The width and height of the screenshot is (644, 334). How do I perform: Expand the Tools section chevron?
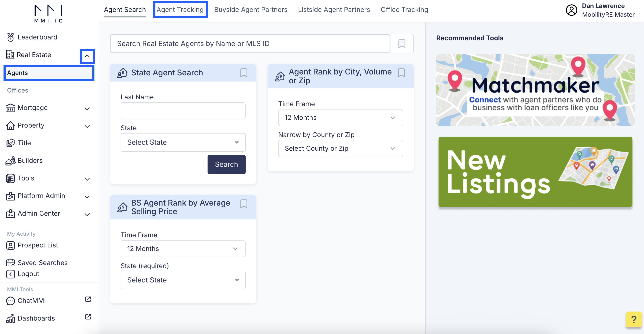pyautogui.click(x=87, y=179)
